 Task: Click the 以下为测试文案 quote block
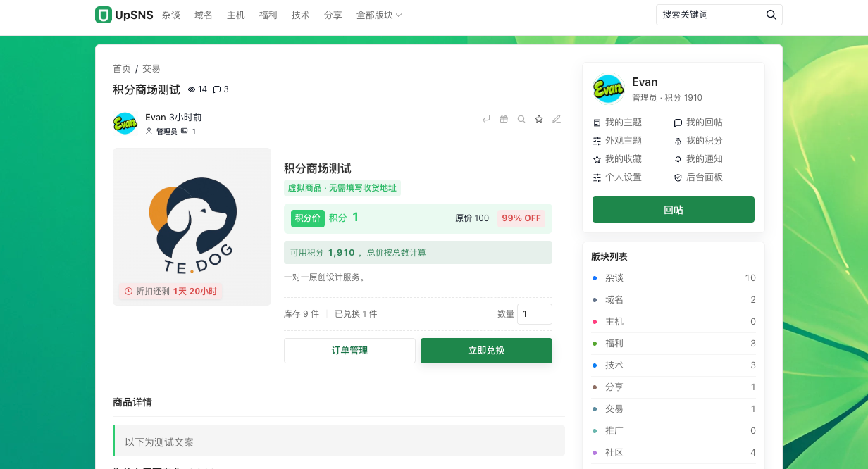339,441
